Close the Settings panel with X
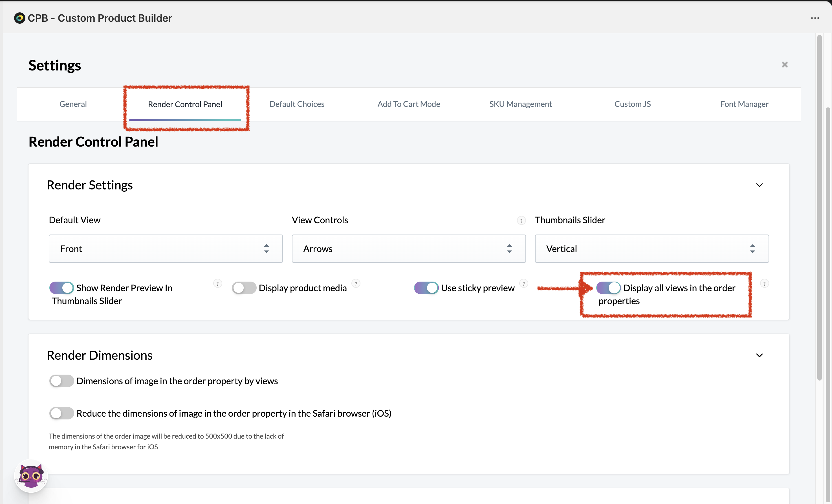Image resolution: width=832 pixels, height=504 pixels. (x=785, y=65)
